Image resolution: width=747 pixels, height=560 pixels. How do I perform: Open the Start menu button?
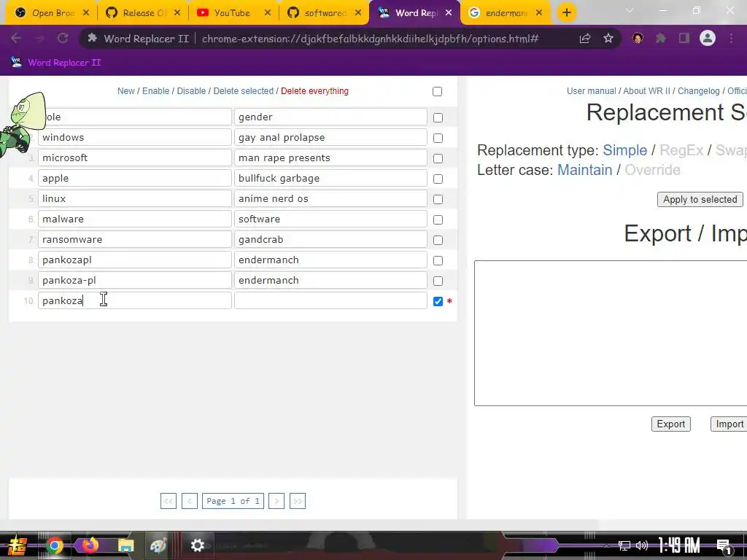click(17, 545)
